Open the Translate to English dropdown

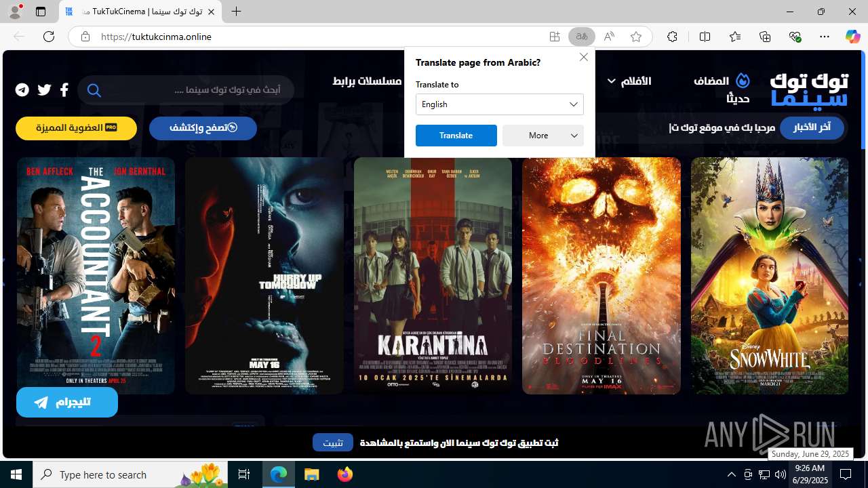pos(500,104)
